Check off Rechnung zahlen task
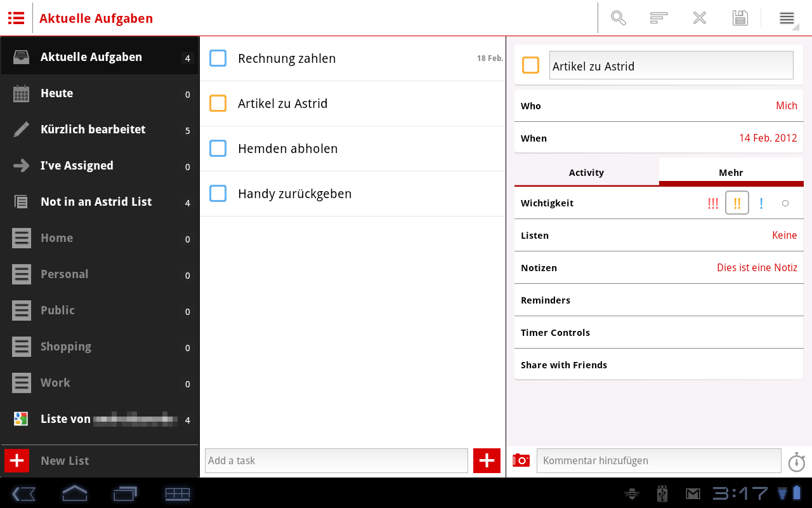Image resolution: width=812 pixels, height=508 pixels. (218, 58)
